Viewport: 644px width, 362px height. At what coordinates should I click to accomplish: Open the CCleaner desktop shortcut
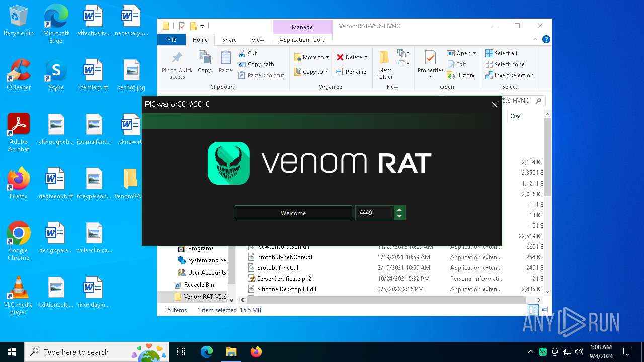coord(19,75)
